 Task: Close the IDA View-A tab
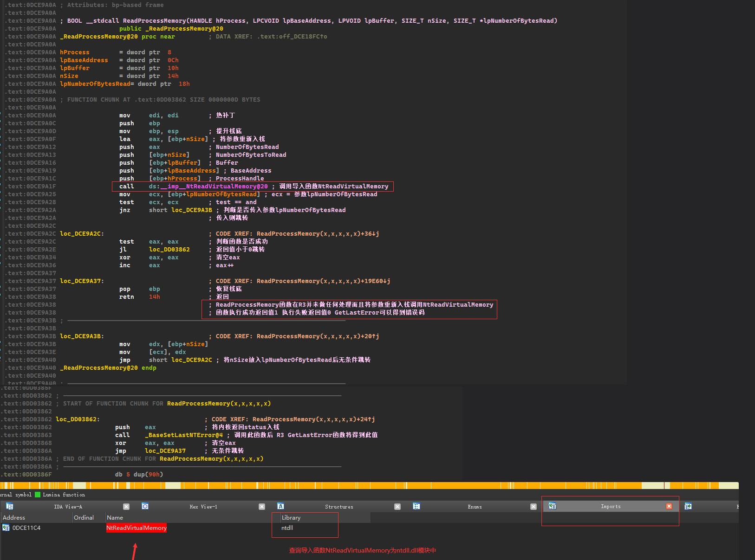click(x=126, y=507)
